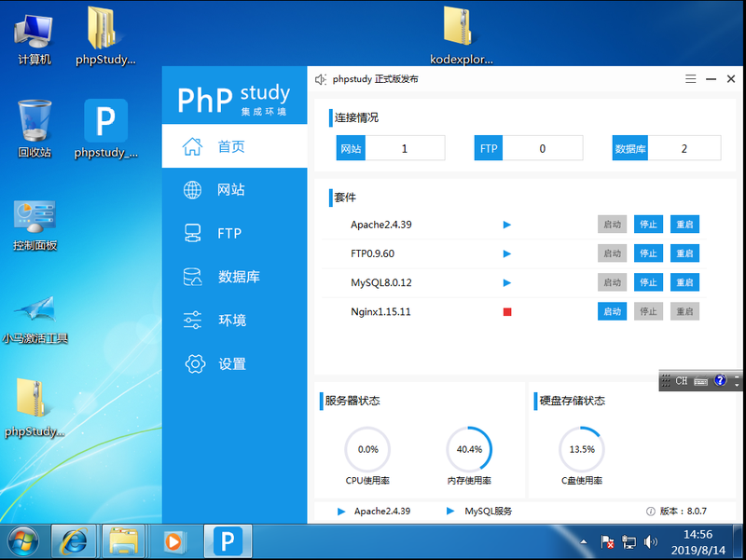Click the FTP0.9.60 running status arrow
This screenshot has height=560, width=746.
(x=506, y=253)
